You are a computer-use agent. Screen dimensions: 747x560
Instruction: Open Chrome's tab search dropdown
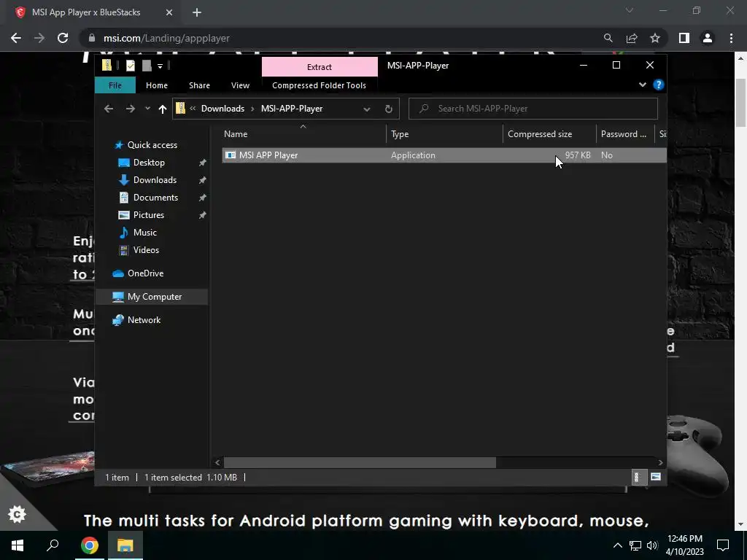(x=630, y=10)
